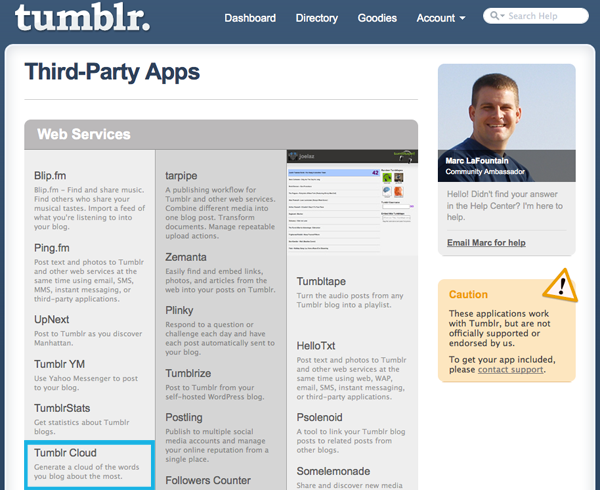Click Email Marc for help link
This screenshot has height=490, width=600.
(x=486, y=243)
